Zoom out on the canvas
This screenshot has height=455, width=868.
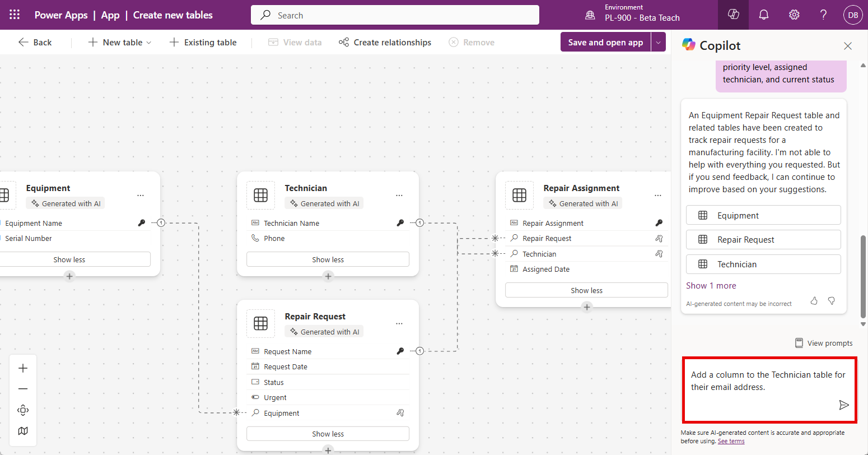(x=23, y=389)
